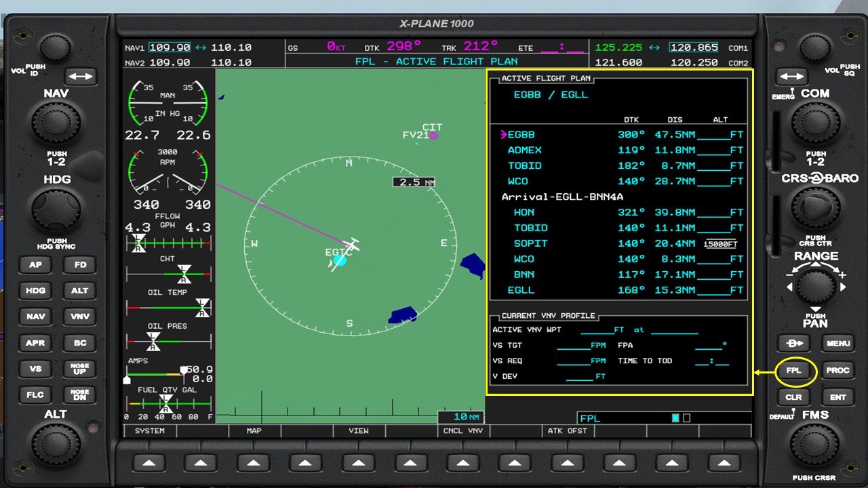
Task: Select the SYSTEM softkey label
Action: (150, 430)
